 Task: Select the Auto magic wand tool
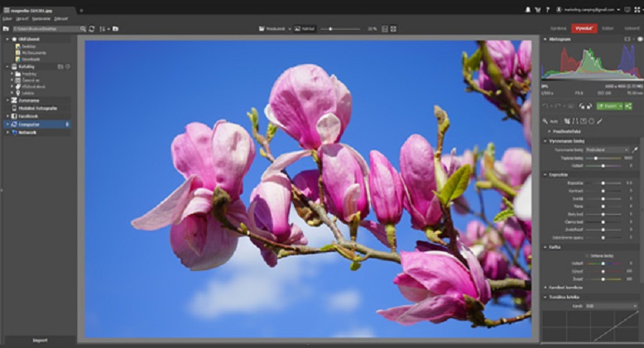click(x=550, y=121)
